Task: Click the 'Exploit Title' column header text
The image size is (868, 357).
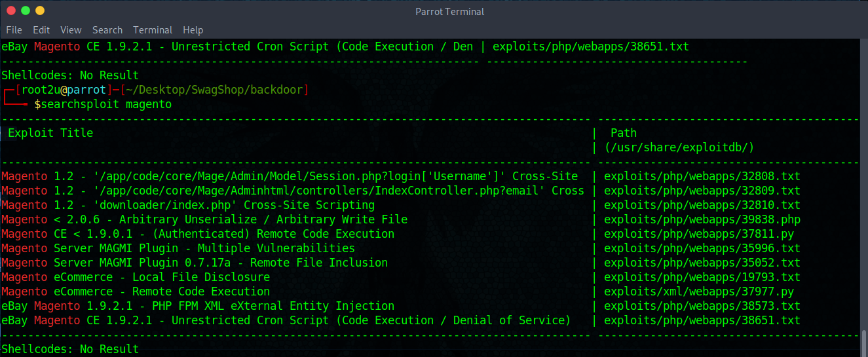Action: [x=50, y=133]
